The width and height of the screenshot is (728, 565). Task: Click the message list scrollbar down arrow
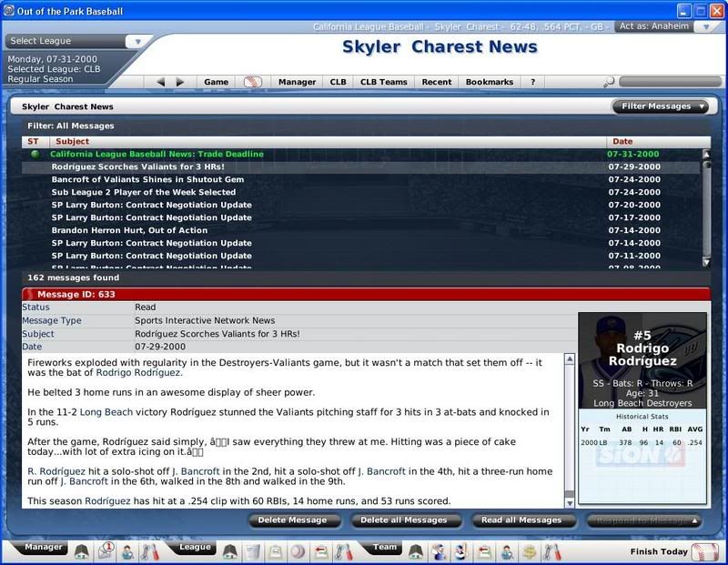tap(706, 263)
